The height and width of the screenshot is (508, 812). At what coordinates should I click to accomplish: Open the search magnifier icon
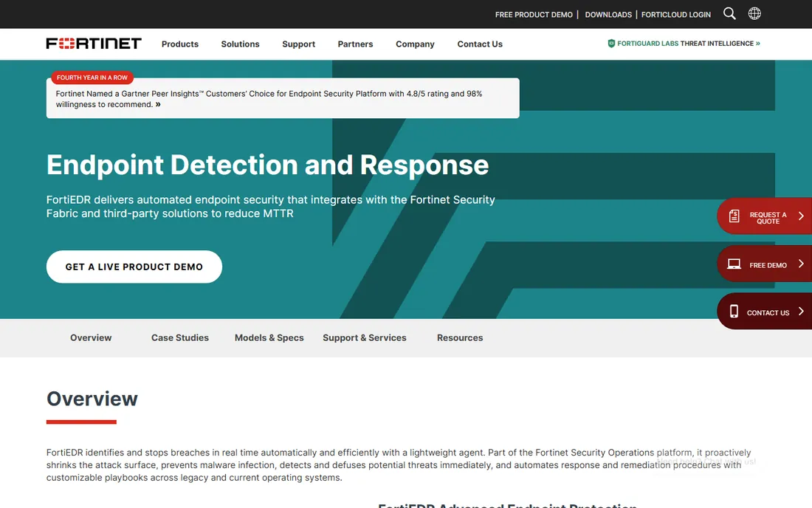point(729,13)
